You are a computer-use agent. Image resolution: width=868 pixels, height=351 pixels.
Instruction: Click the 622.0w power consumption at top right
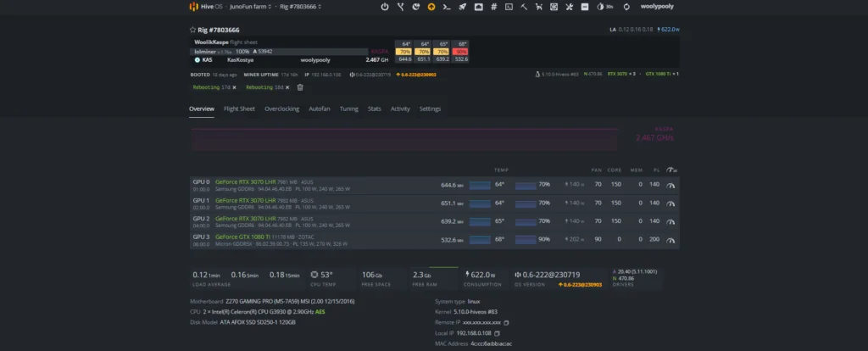[668, 30]
